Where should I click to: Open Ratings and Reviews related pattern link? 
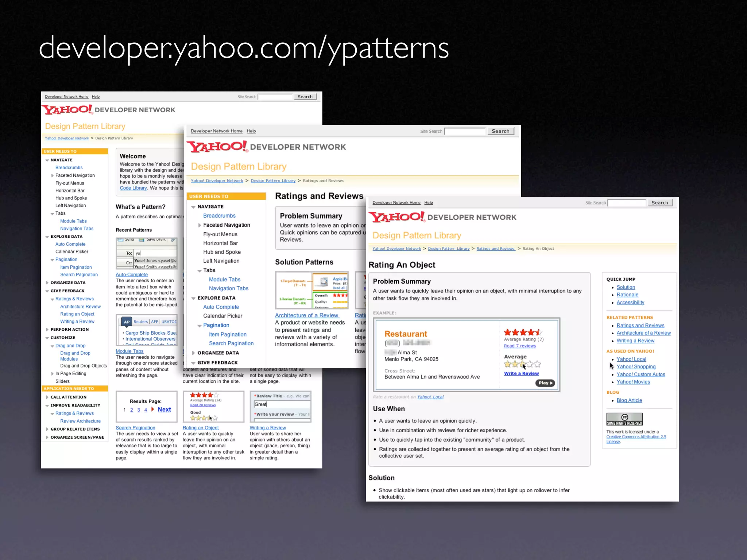click(x=640, y=326)
